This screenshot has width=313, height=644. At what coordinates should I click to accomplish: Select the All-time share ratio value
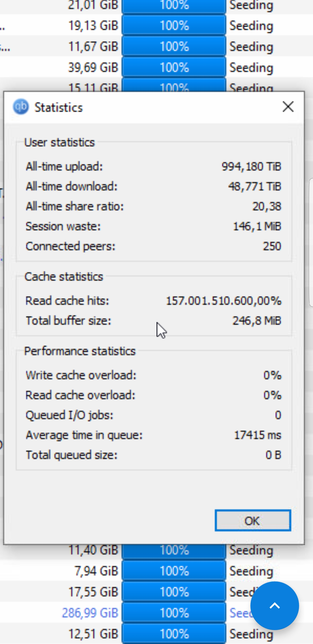point(266,206)
